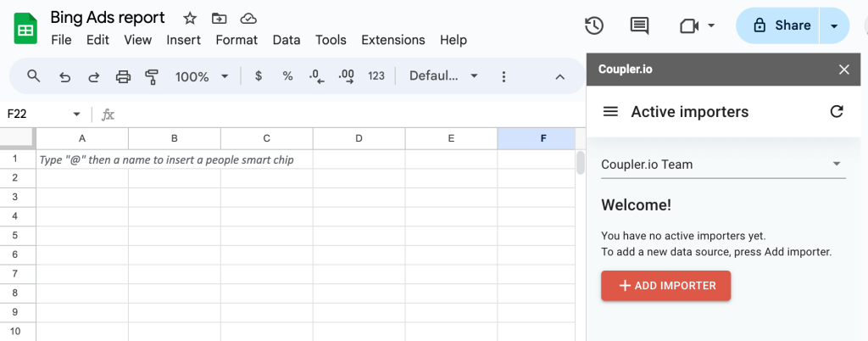Click the undo arrow in toolbar

64,76
